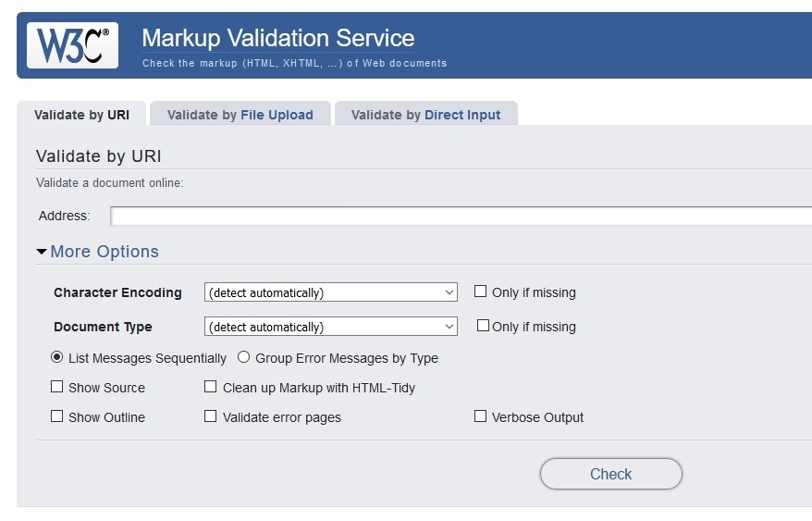812x521 pixels.
Task: Collapse the More Options triangle
Action: (42, 252)
